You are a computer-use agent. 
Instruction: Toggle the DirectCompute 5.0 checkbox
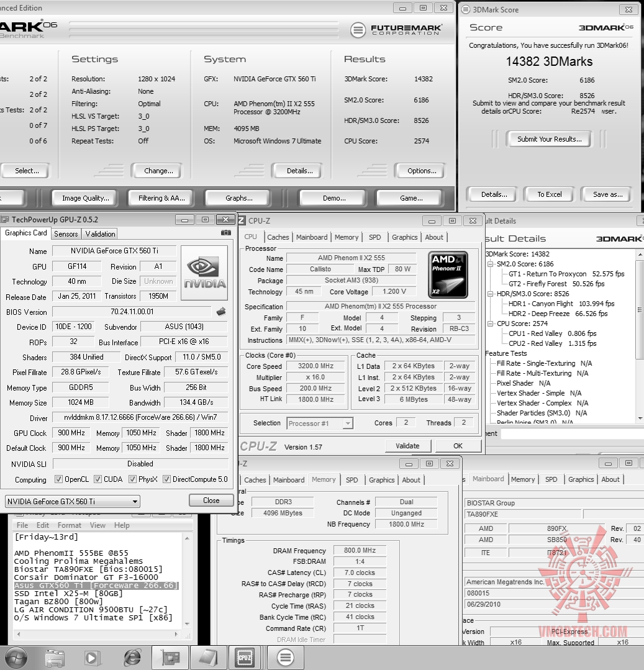[166, 479]
